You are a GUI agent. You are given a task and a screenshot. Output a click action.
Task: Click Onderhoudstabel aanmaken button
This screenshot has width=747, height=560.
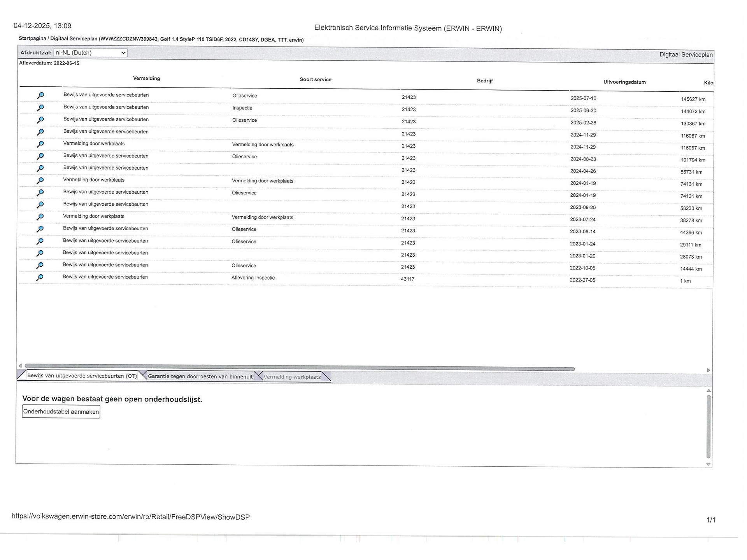(61, 411)
